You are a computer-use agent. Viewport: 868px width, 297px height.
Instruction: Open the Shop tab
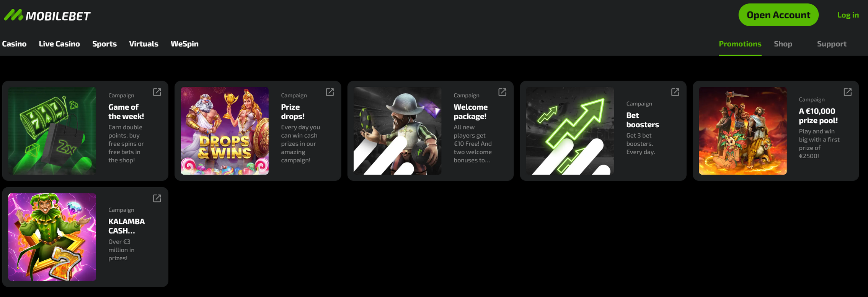[x=783, y=44]
